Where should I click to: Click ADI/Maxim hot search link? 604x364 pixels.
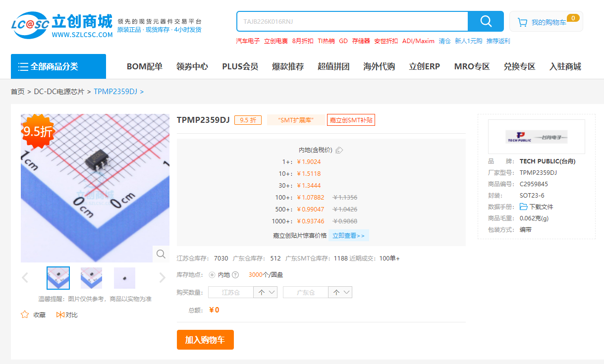click(x=418, y=41)
